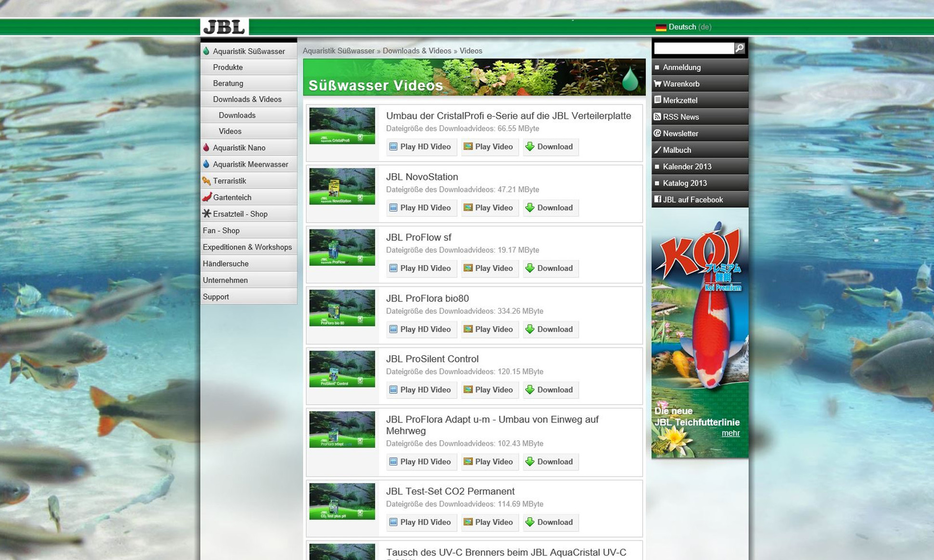
Task: Click the ProFlora Adapt video thumbnail
Action: 342,430
